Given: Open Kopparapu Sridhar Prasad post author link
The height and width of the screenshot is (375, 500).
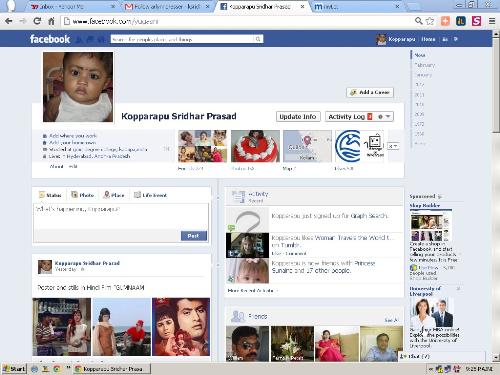Looking at the screenshot, I should (x=87, y=263).
